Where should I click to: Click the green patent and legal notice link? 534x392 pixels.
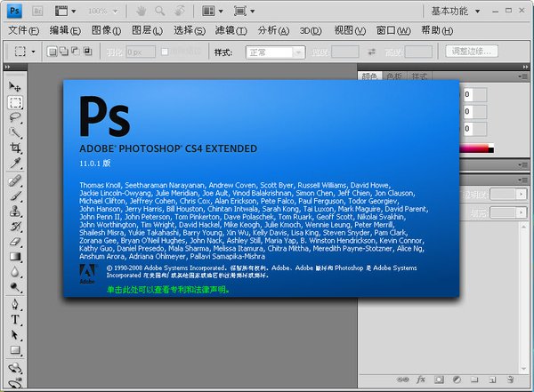click(167, 288)
